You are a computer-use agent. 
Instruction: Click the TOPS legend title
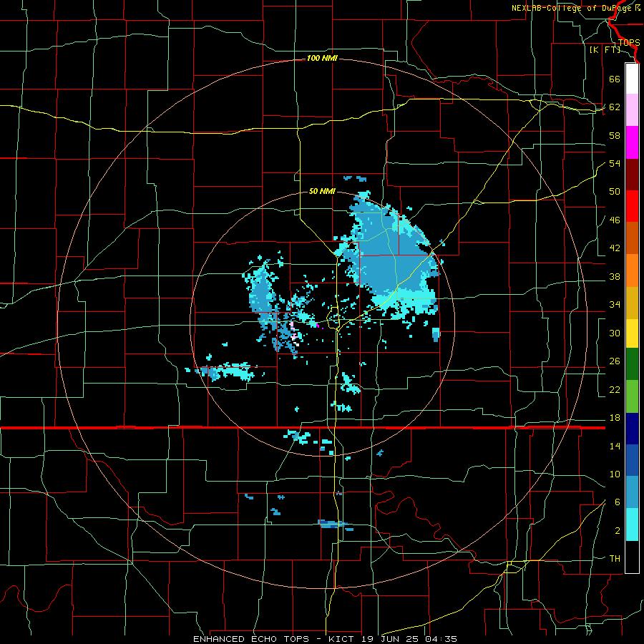(x=629, y=42)
